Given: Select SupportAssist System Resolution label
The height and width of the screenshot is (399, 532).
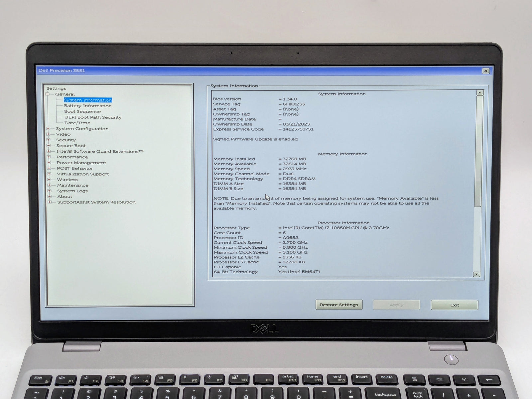Looking at the screenshot, I should click(x=96, y=202).
